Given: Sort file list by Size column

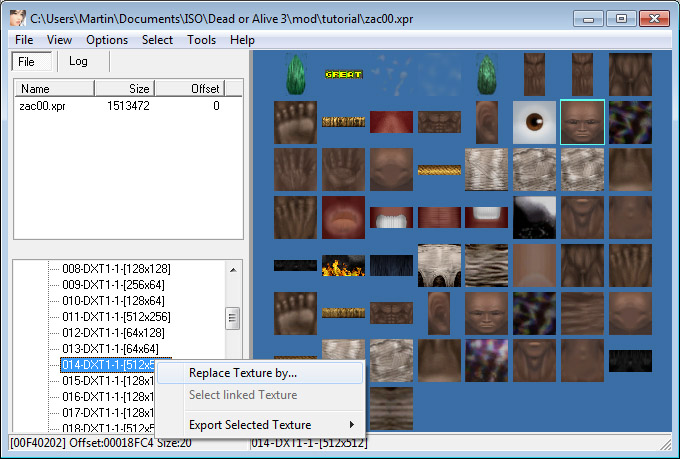Looking at the screenshot, I should coord(124,89).
